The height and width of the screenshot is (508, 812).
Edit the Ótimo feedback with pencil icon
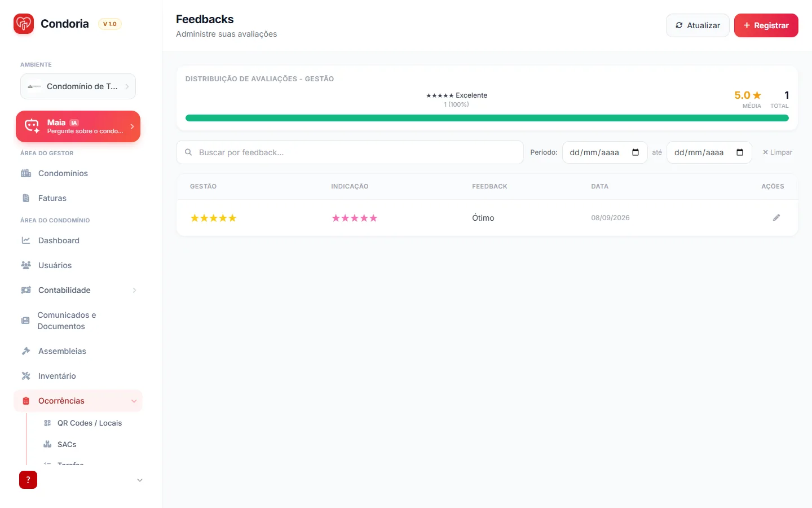[776, 218]
